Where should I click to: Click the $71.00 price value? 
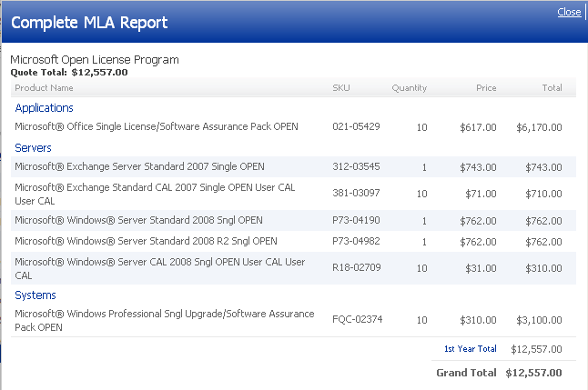481,194
